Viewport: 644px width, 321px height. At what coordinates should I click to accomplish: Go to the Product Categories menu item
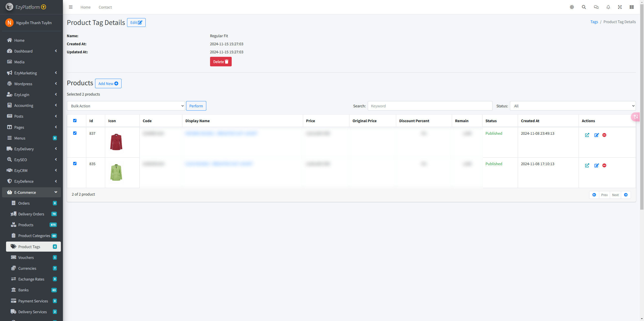coord(34,236)
